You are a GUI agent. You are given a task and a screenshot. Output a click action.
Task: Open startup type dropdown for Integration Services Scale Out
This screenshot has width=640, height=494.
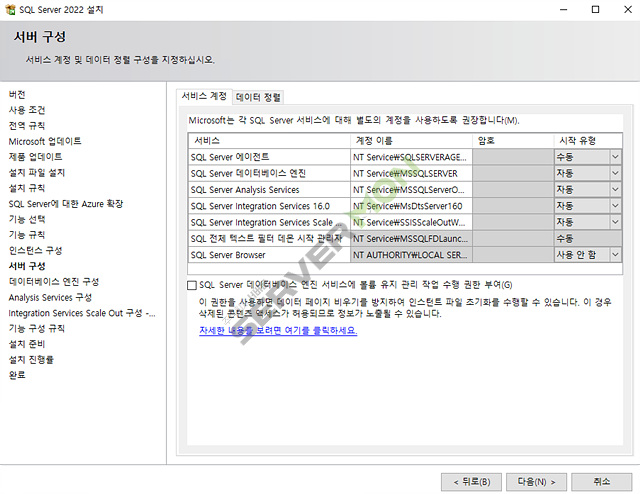click(615, 222)
